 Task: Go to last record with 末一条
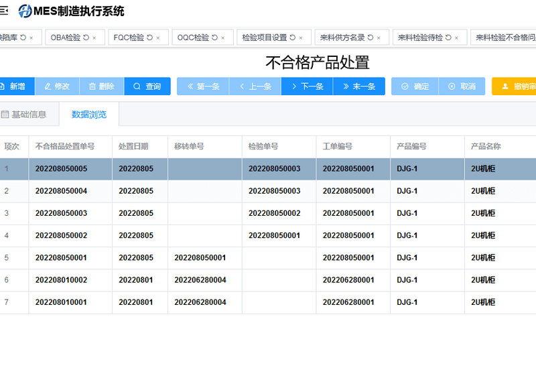point(359,86)
